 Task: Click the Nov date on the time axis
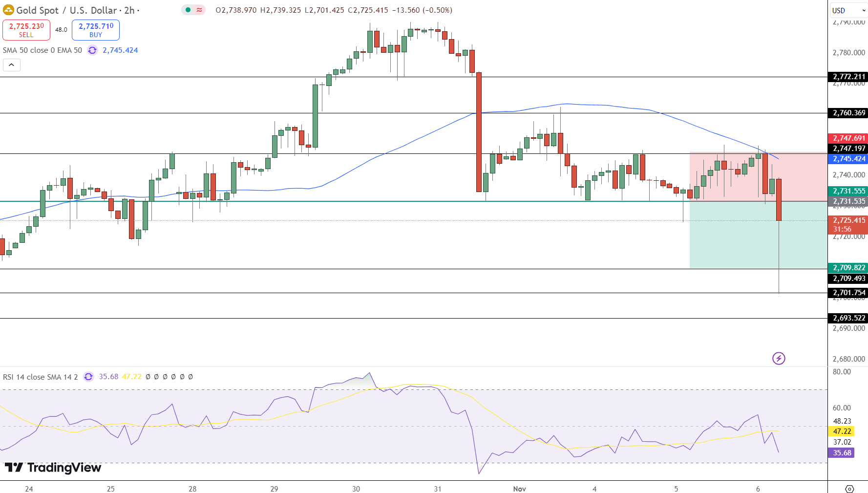click(520, 489)
